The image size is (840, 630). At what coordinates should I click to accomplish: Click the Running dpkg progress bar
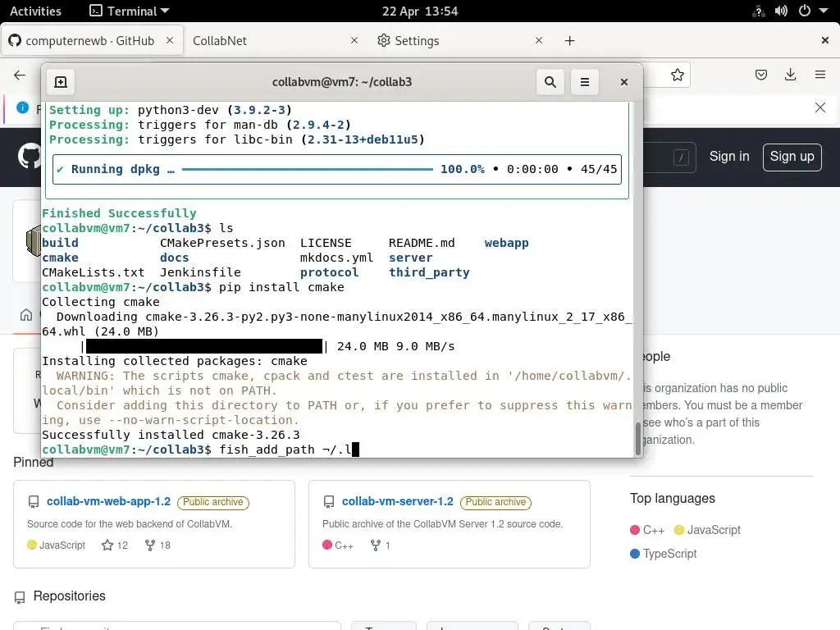(307, 169)
